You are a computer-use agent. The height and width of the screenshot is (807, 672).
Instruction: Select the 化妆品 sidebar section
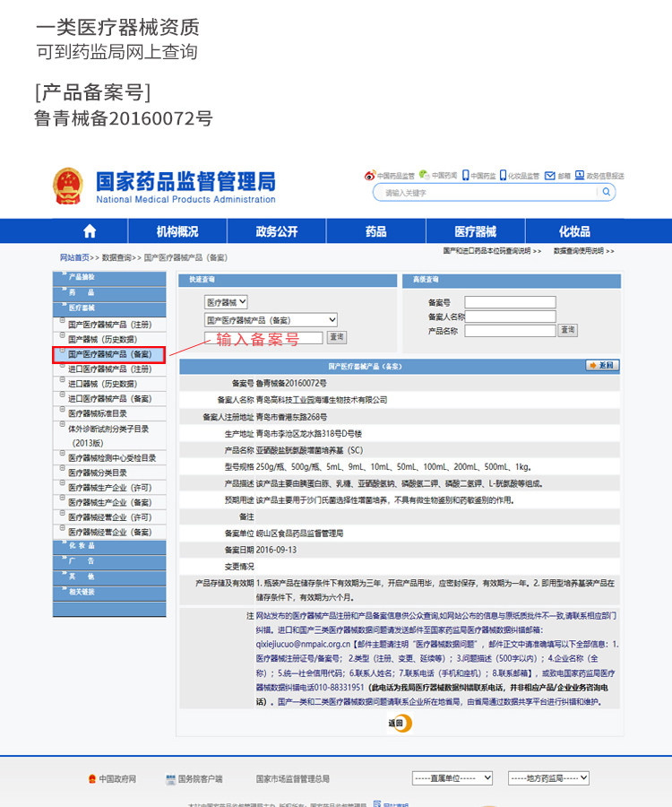click(x=109, y=547)
